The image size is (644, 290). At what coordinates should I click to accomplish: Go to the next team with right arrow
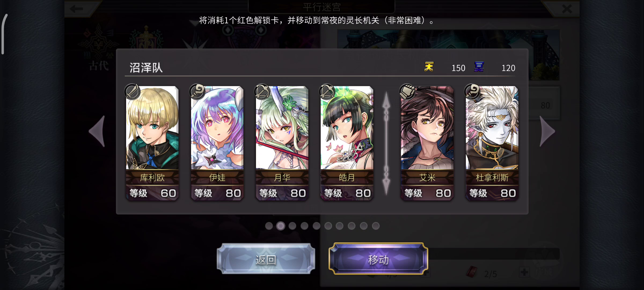coord(547,131)
